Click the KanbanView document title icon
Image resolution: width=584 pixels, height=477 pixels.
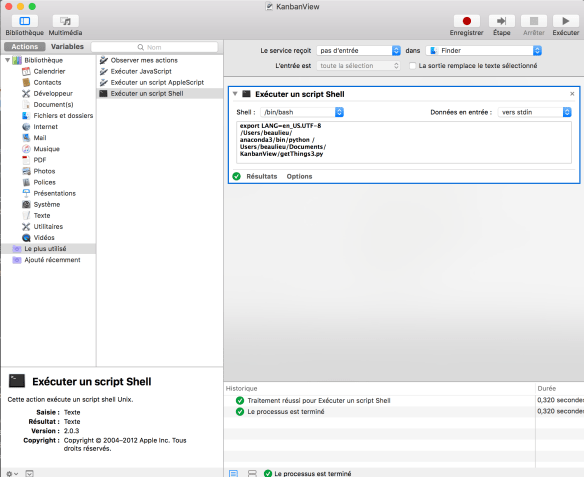(x=269, y=6)
